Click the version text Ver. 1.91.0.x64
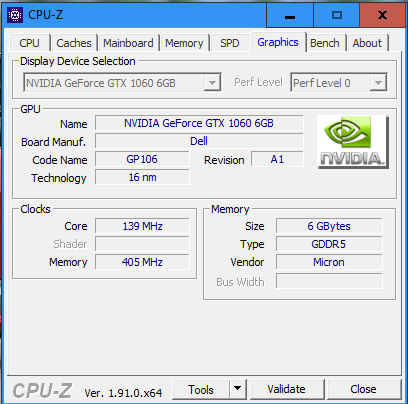This screenshot has height=404, width=408. 123,393
